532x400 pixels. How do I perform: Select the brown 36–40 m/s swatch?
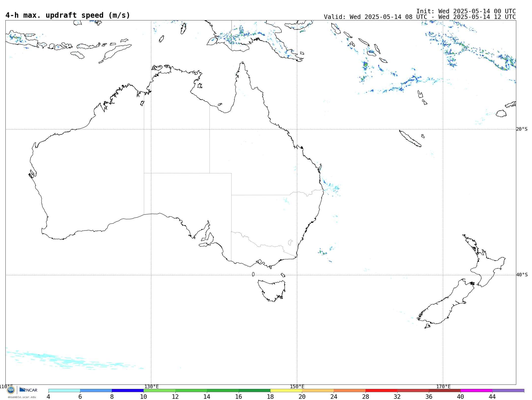pos(445,390)
